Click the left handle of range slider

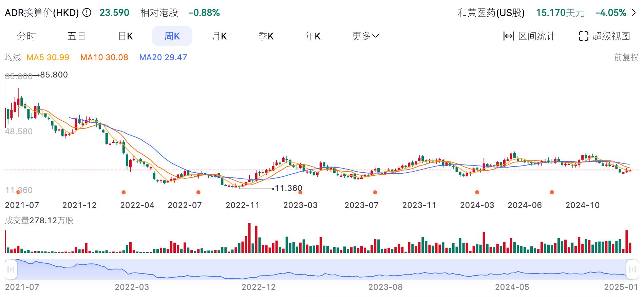click(11, 269)
